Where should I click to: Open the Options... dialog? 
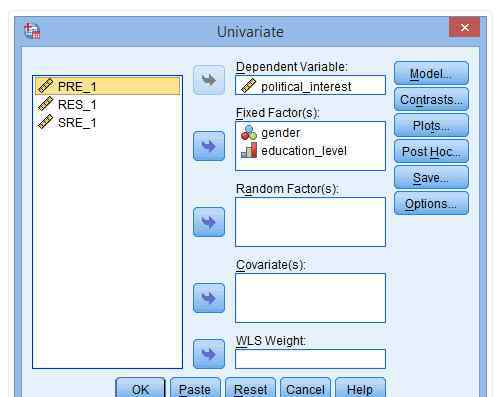coord(431,203)
